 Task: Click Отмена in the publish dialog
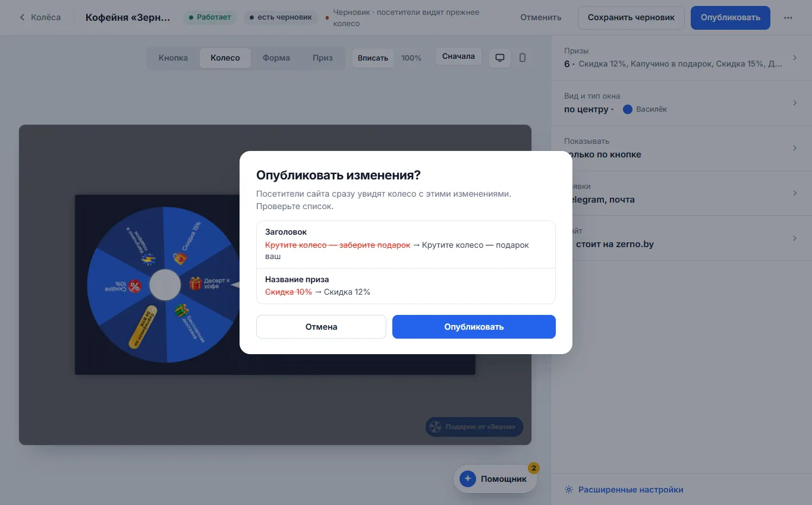pos(321,327)
